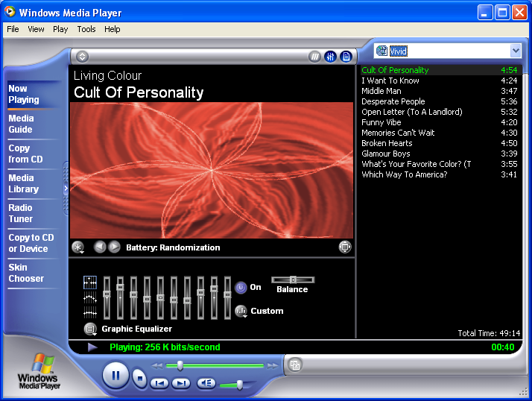The image size is (532, 401).
Task: Open the Graphic Equalizer settings view menu
Action: [x=90, y=329]
